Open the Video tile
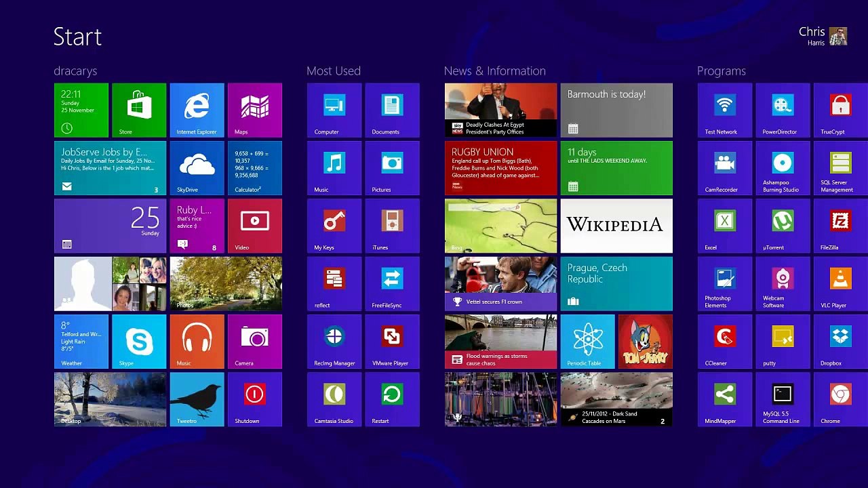Screen dimensions: 868x488 [255, 226]
